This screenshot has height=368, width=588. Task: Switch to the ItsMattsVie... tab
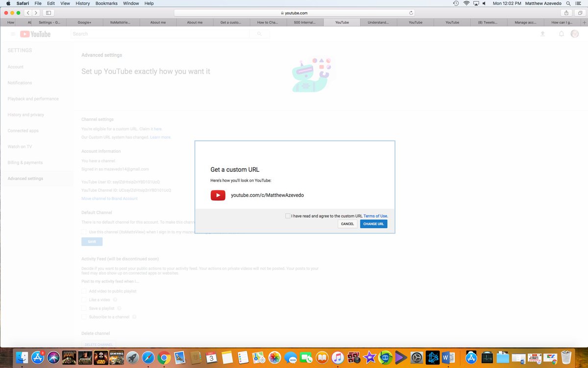pyautogui.click(x=121, y=22)
